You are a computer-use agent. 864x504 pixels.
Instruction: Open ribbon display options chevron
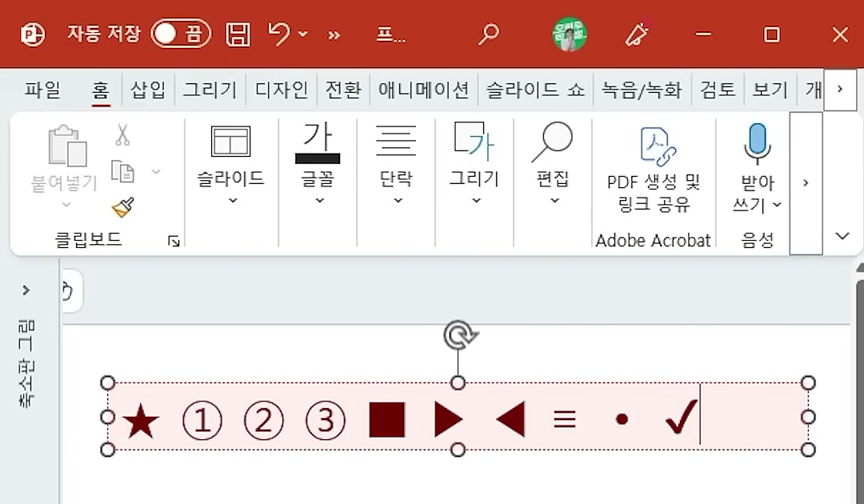click(842, 236)
